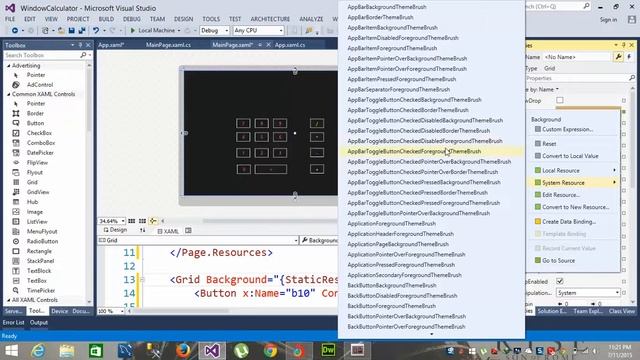The width and height of the screenshot is (640, 360).
Task: Open the properties wrench icon next to Name
Action: pos(618,57)
